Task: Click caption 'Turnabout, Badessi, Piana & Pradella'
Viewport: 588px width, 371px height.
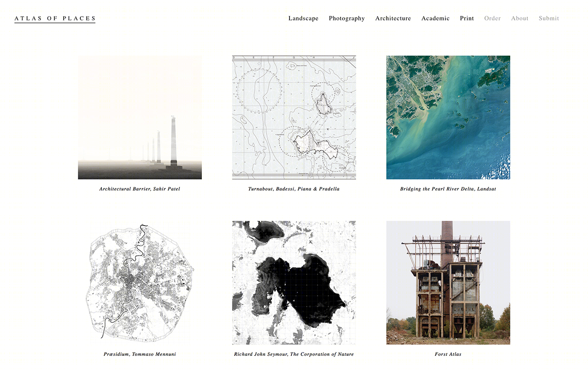Action: point(294,189)
